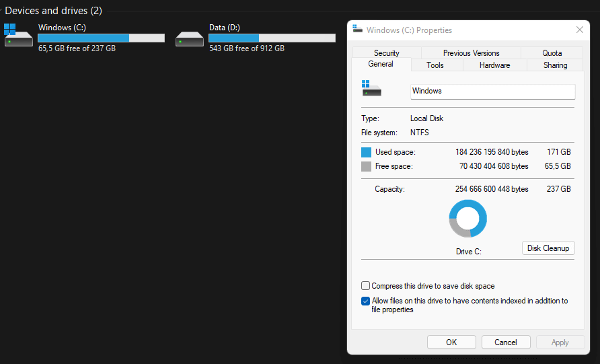
Task: Click the gray Free space legend square
Action: point(366,166)
